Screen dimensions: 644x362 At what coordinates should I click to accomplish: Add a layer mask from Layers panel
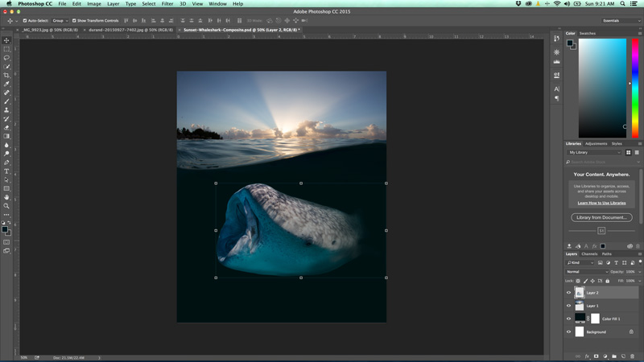[596, 356]
